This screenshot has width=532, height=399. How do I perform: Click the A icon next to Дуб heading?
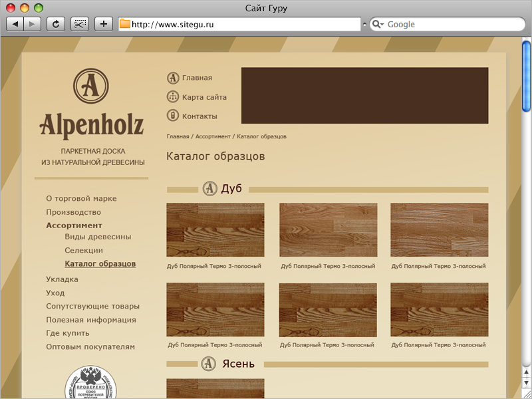pos(209,188)
